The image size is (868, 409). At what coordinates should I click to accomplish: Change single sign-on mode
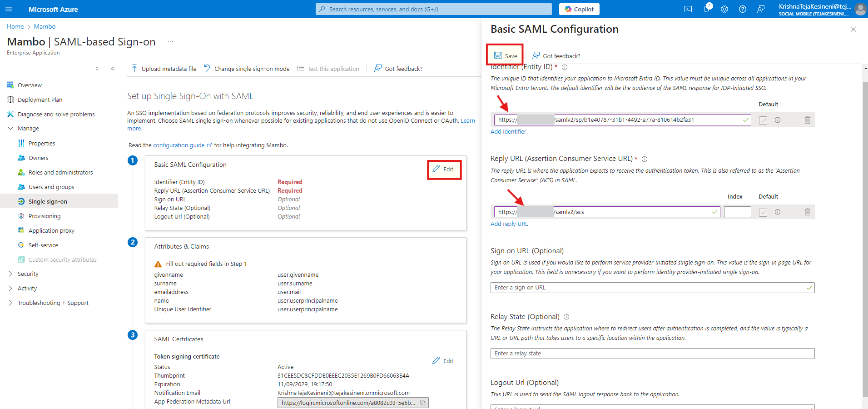pos(247,69)
